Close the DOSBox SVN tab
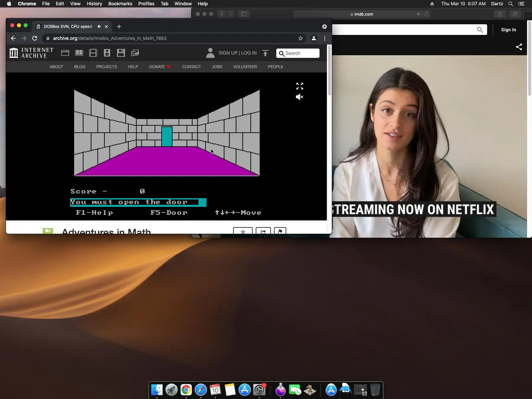Screen dimensions: 532x399 106,27
